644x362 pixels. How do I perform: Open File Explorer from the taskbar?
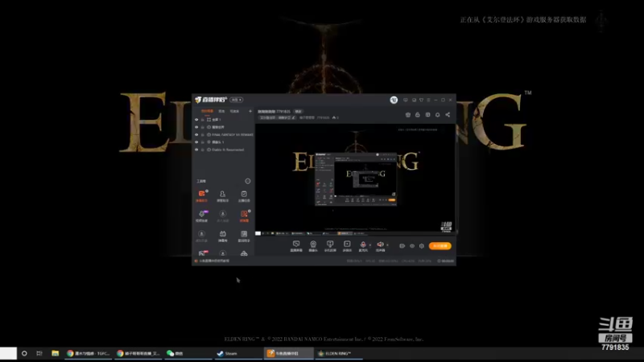point(55,353)
